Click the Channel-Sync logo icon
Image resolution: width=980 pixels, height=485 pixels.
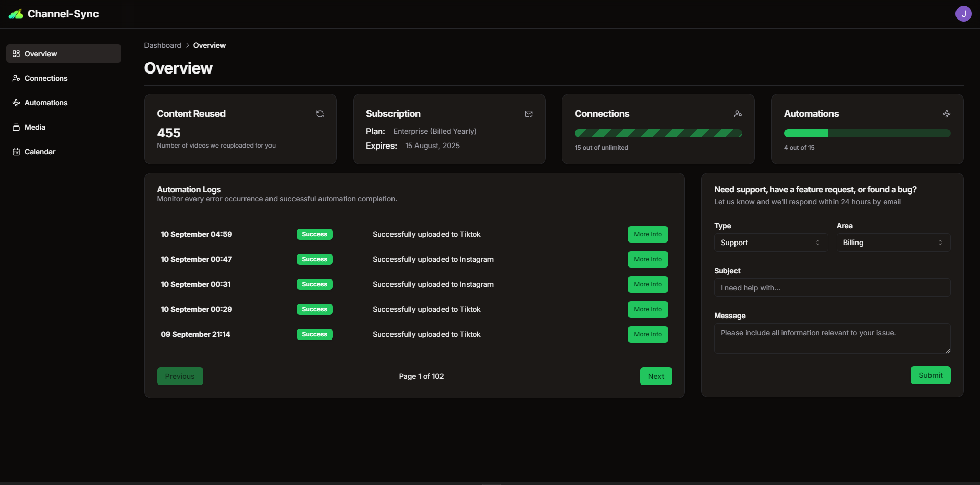point(16,14)
